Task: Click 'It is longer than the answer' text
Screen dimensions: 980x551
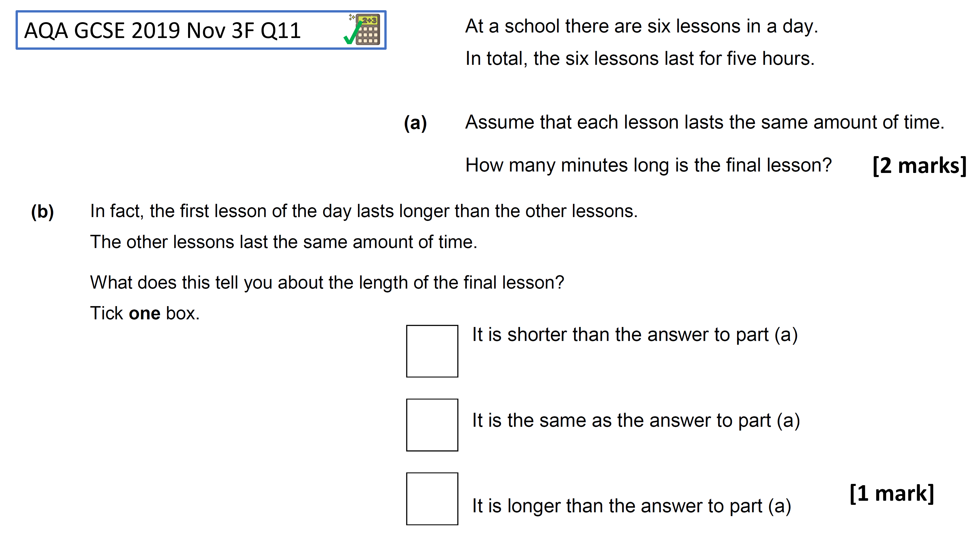Action: coord(632,506)
